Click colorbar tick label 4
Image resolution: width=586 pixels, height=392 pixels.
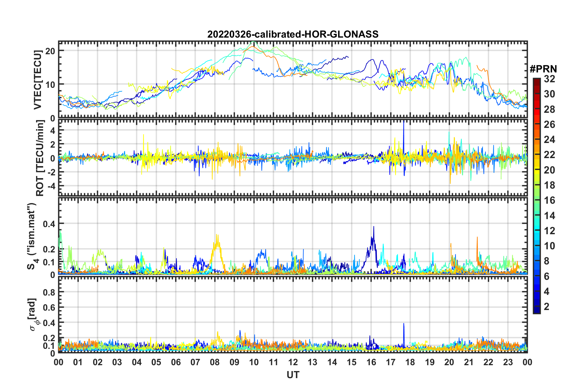tap(547, 292)
